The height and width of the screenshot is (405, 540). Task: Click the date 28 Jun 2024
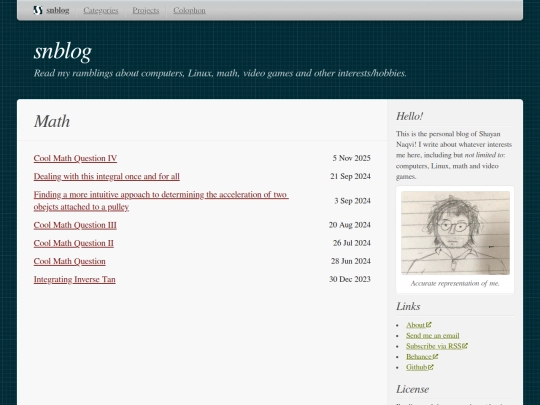pos(351,261)
